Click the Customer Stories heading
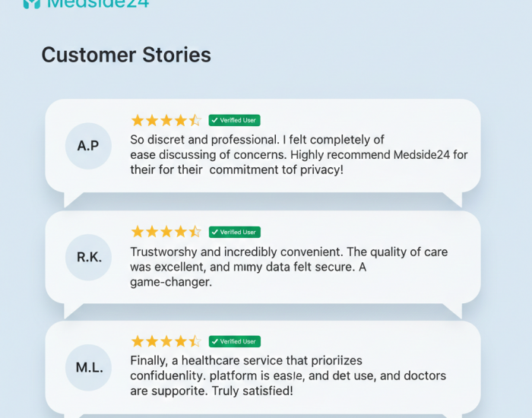This screenshot has width=532, height=418. [126, 55]
